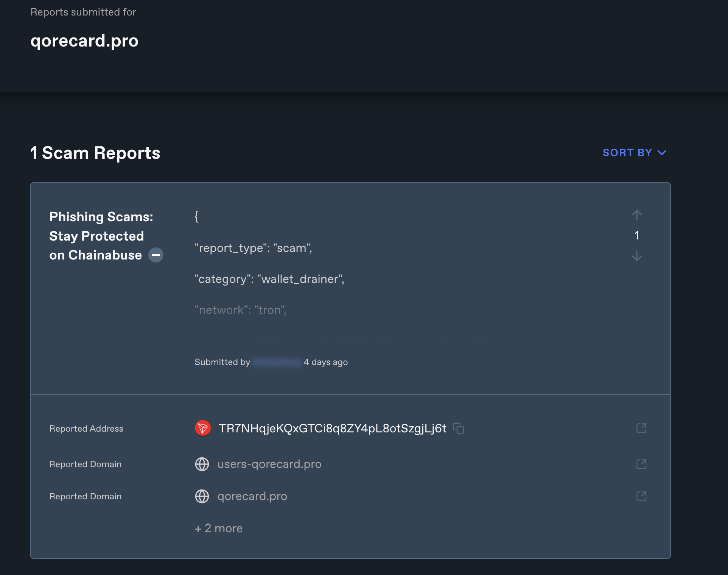Select the "report_type": "scam" line
Viewport: 728px width, 575px height.
coord(254,248)
